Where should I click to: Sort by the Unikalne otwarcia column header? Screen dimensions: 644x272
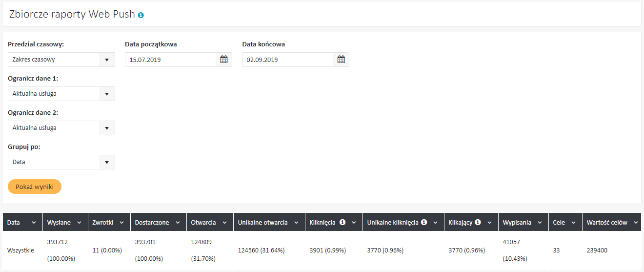pos(262,222)
